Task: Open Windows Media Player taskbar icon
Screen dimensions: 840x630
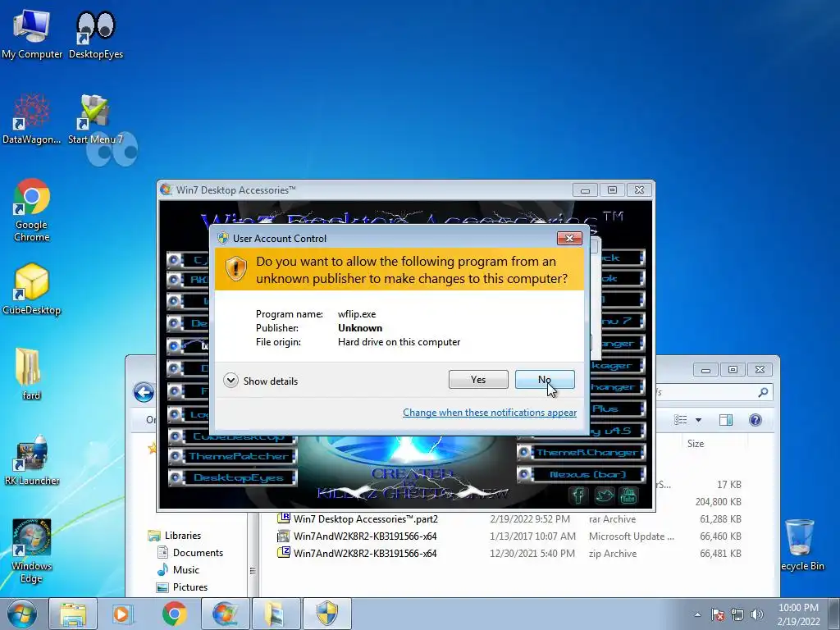Action: (x=122, y=614)
